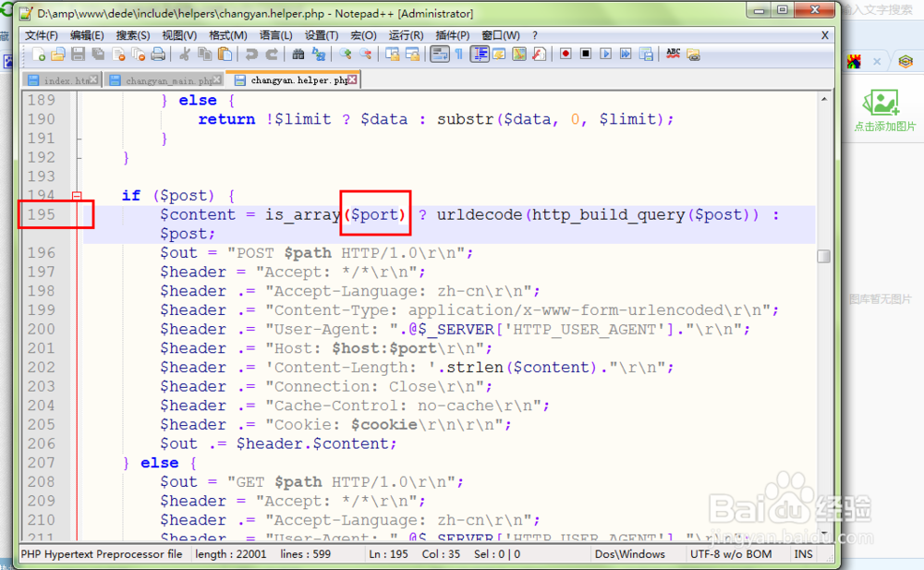Screen dimensions: 924x570
Task: Zoom in with the magnifier plus icon
Action: coord(346,55)
